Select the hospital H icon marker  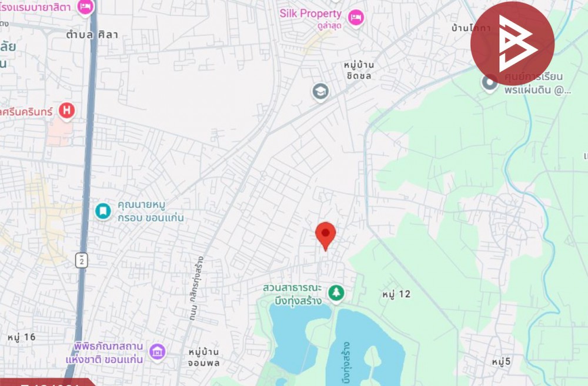pos(67,111)
